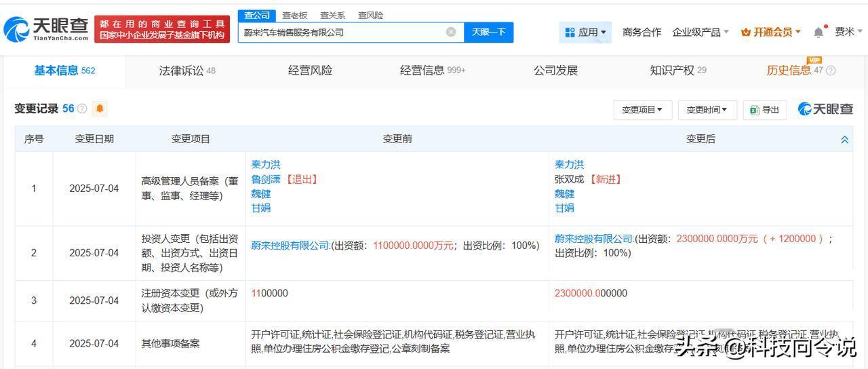Open 甘娟 link in the 变更前 column
868x369 pixels.
(x=261, y=208)
